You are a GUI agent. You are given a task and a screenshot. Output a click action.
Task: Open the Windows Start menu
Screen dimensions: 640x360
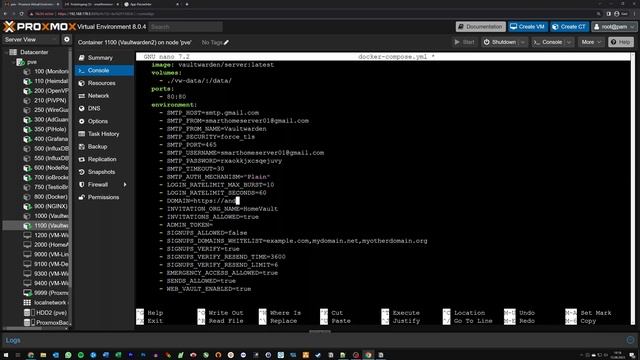point(6,355)
